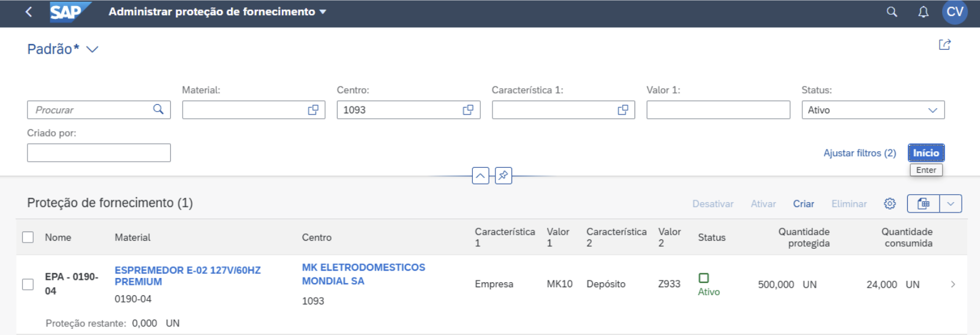Open the CV user profile avatar
This screenshot has height=335, width=980.
954,12
